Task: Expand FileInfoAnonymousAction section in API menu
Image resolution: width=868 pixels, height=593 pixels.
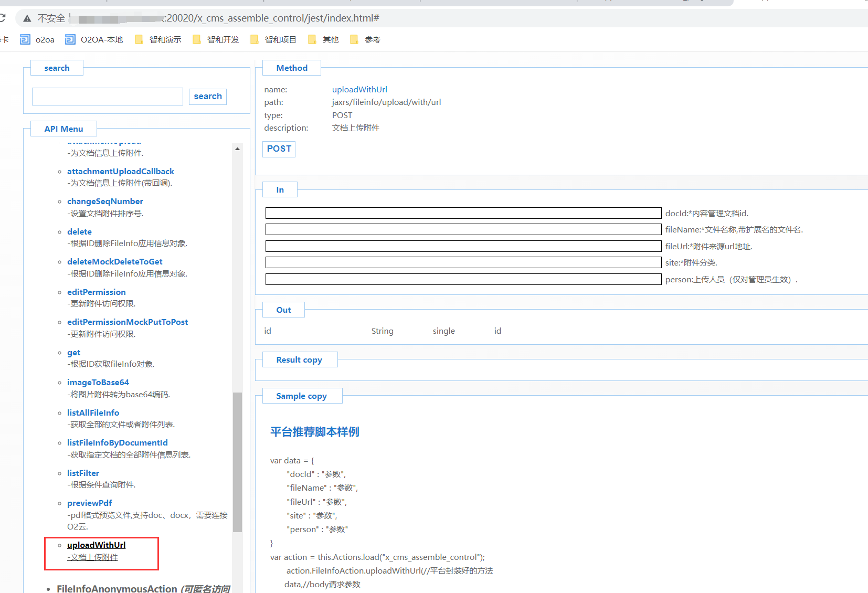Action: point(117,589)
